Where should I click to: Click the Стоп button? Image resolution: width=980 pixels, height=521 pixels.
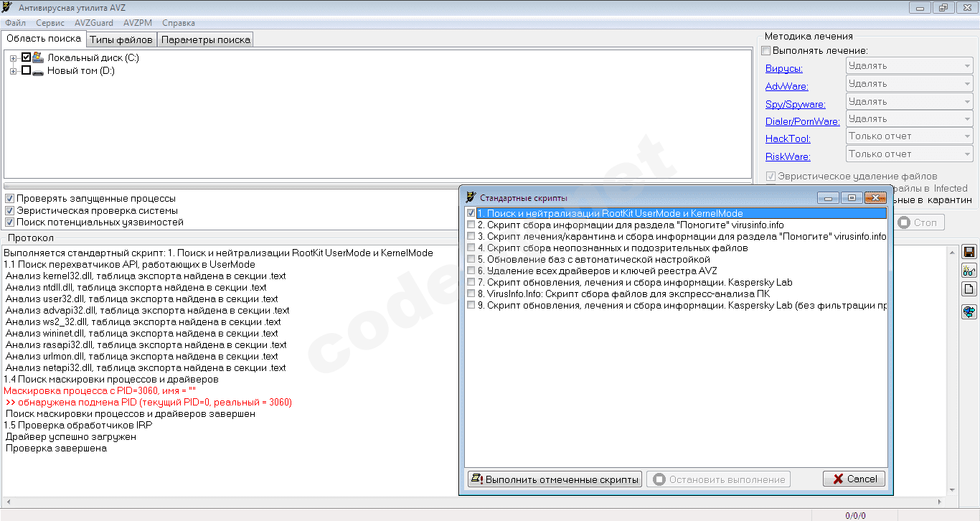coord(918,222)
